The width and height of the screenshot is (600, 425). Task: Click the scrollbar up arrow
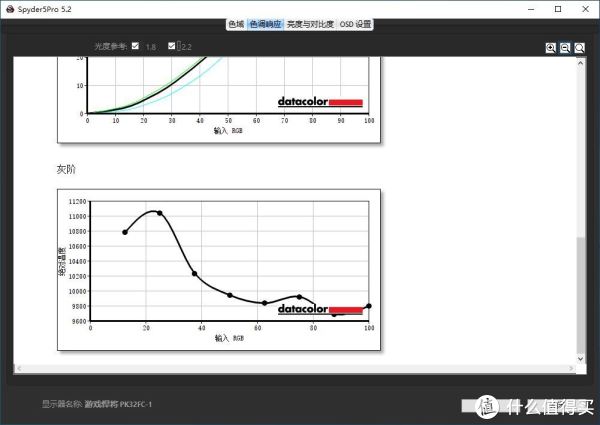click(x=581, y=62)
